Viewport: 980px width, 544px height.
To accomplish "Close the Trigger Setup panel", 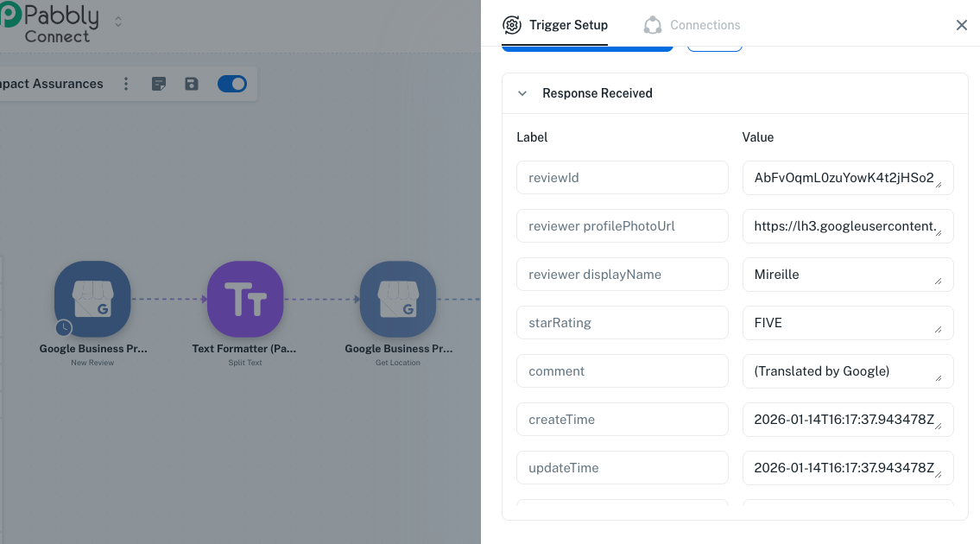I will point(962,25).
